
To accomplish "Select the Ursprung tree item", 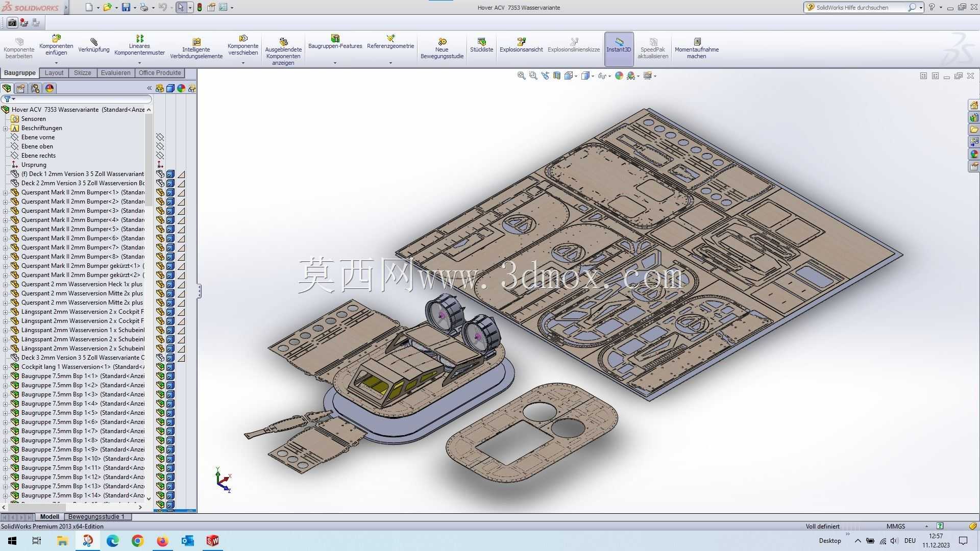I will click(34, 165).
